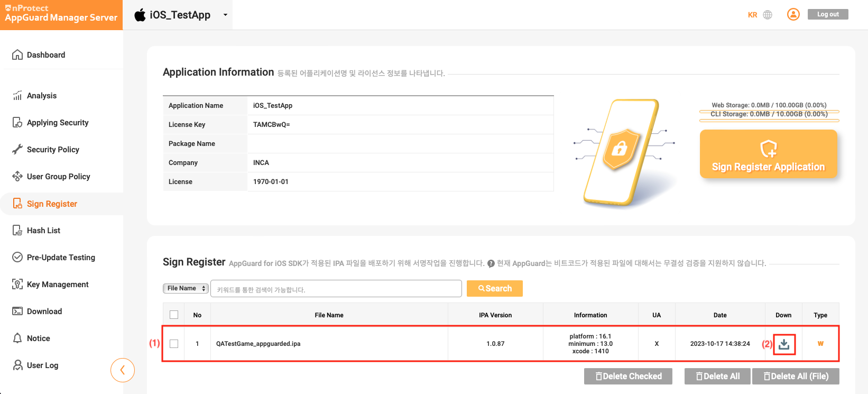Open the Hash List page
This screenshot has width=868, height=394.
click(43, 231)
